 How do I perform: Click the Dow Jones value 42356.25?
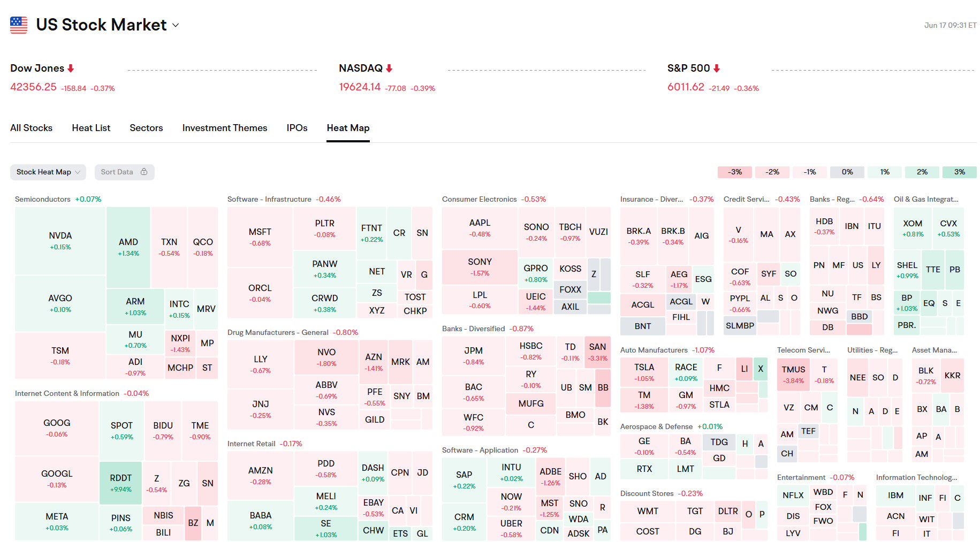[x=33, y=87]
